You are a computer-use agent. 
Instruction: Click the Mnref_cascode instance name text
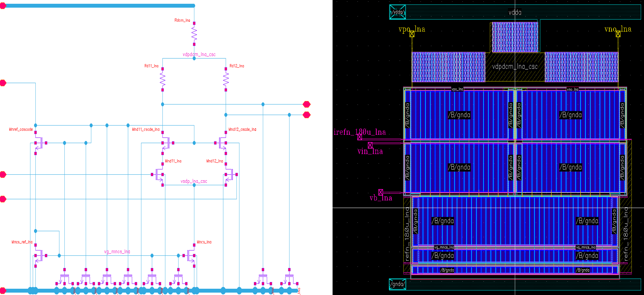21,129
